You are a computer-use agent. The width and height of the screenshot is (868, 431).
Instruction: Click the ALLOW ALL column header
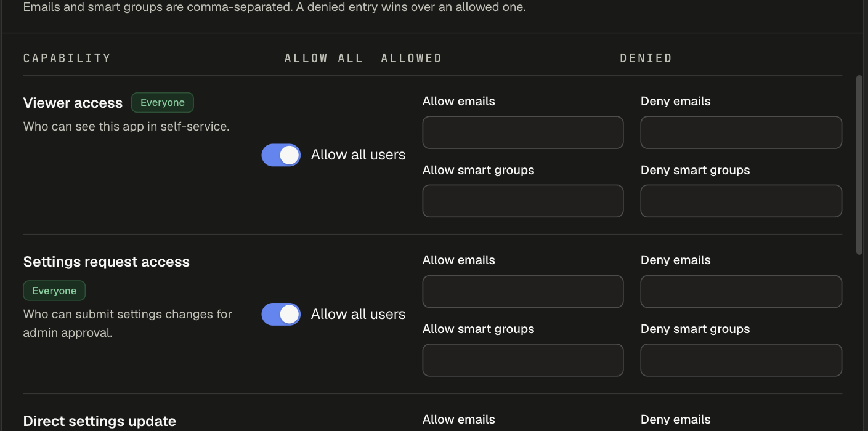tap(323, 58)
